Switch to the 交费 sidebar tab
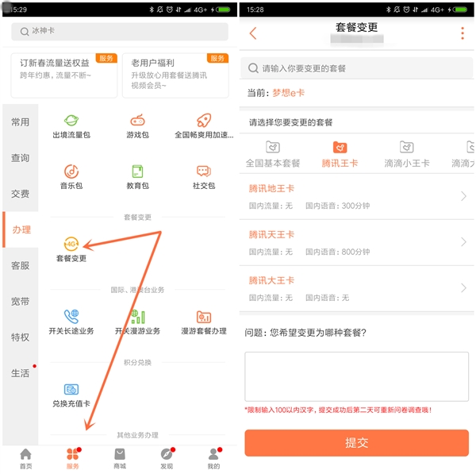 click(x=21, y=194)
